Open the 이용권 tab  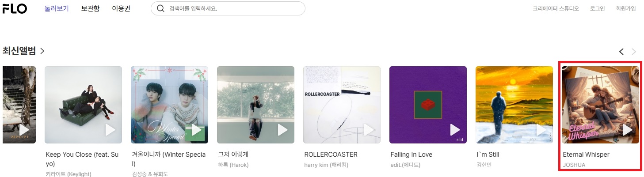(x=121, y=8)
